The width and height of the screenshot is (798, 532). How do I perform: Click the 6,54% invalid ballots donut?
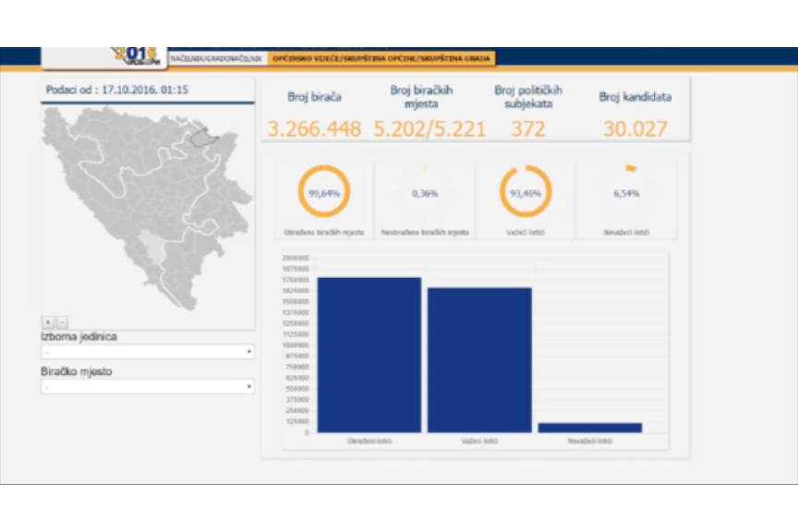coord(626,193)
